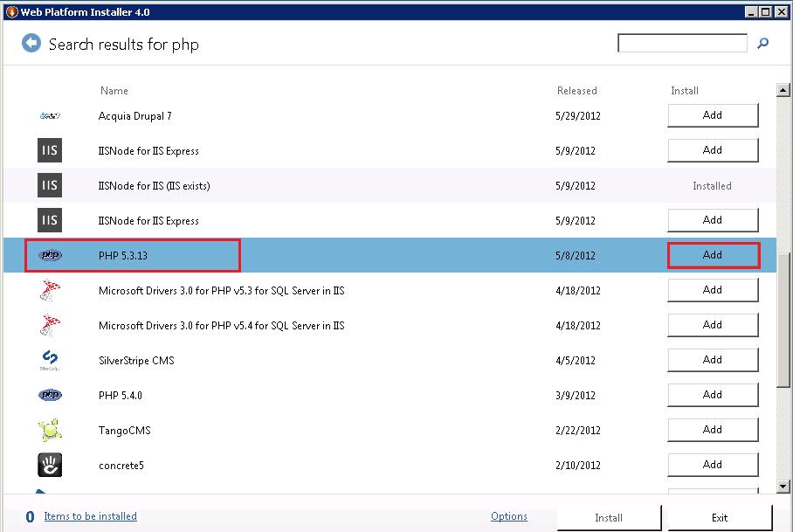Open the Options link

(x=508, y=516)
